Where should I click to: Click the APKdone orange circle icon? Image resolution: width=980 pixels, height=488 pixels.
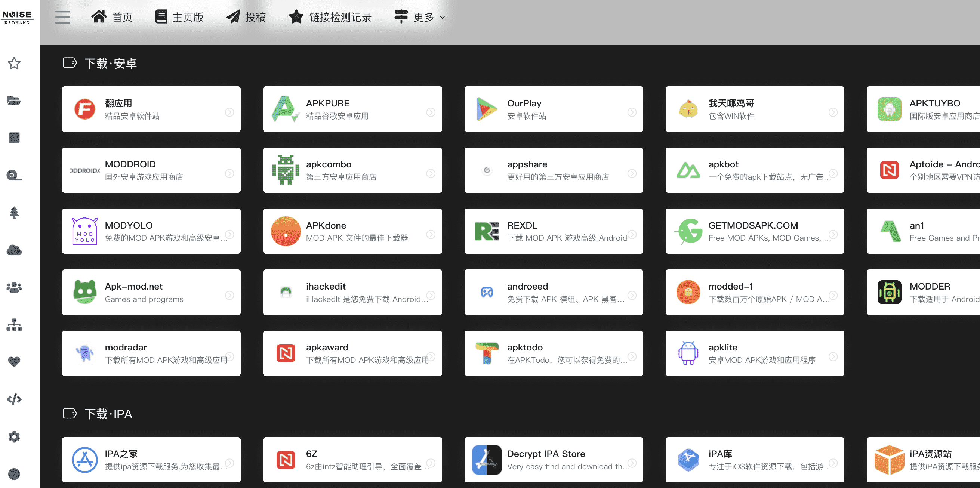point(285,231)
